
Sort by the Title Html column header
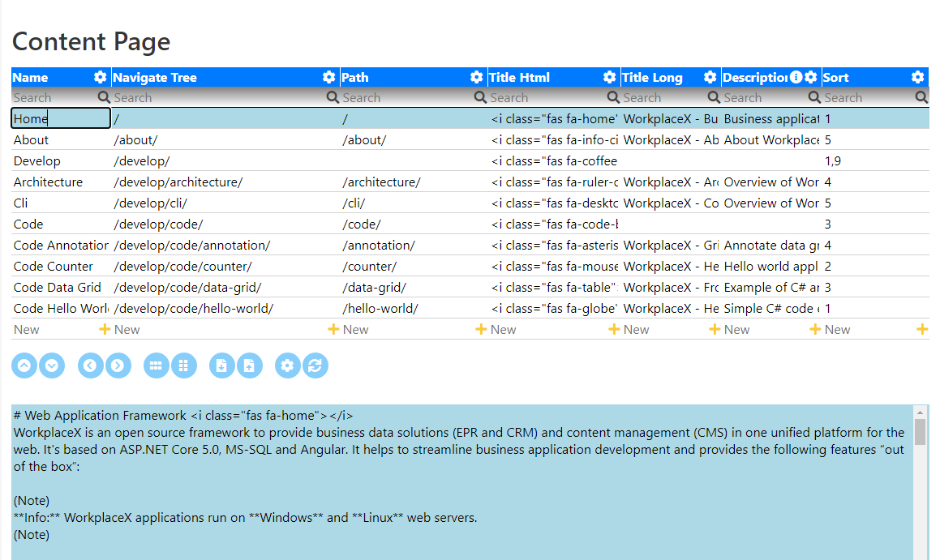click(519, 77)
